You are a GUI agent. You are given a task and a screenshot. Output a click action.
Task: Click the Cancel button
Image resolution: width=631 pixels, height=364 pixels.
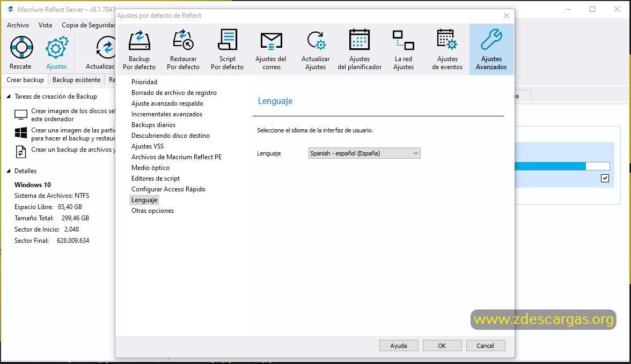click(x=485, y=345)
